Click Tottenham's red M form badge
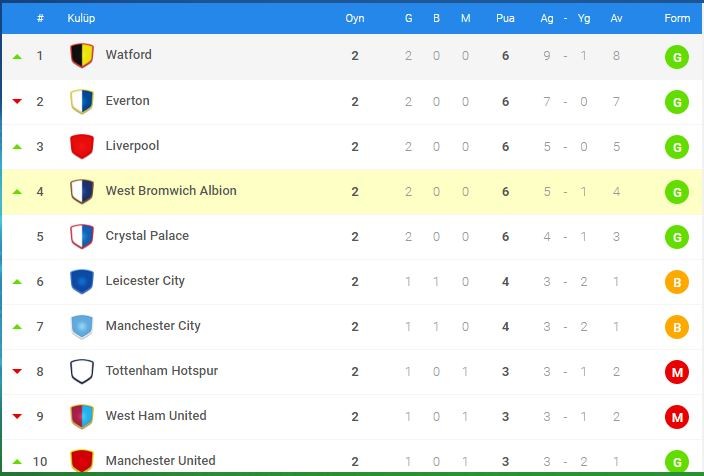This screenshot has height=476, width=704. [x=677, y=372]
